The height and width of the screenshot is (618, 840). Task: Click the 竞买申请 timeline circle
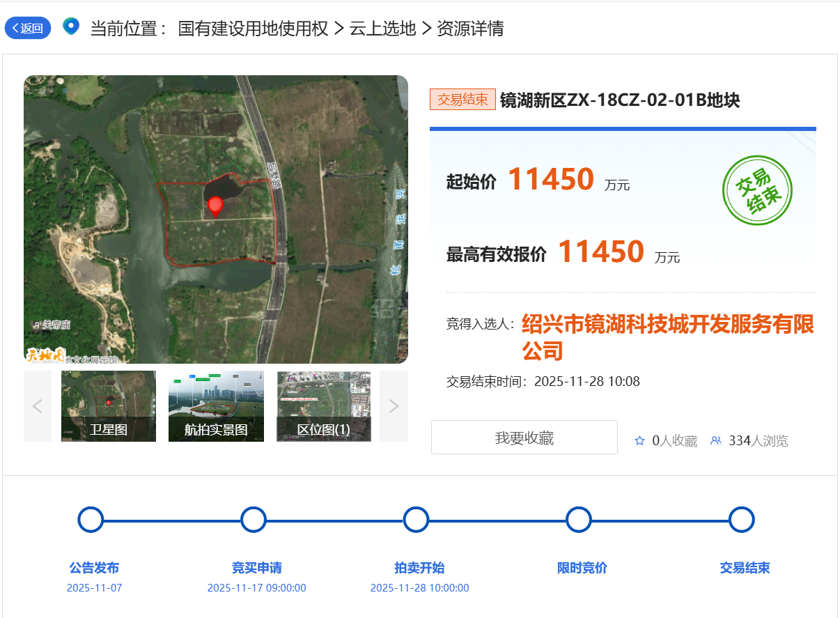[x=253, y=520]
